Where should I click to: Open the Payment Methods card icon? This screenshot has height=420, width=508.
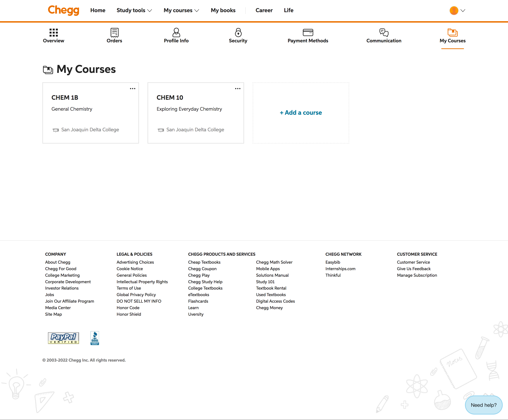click(x=308, y=32)
